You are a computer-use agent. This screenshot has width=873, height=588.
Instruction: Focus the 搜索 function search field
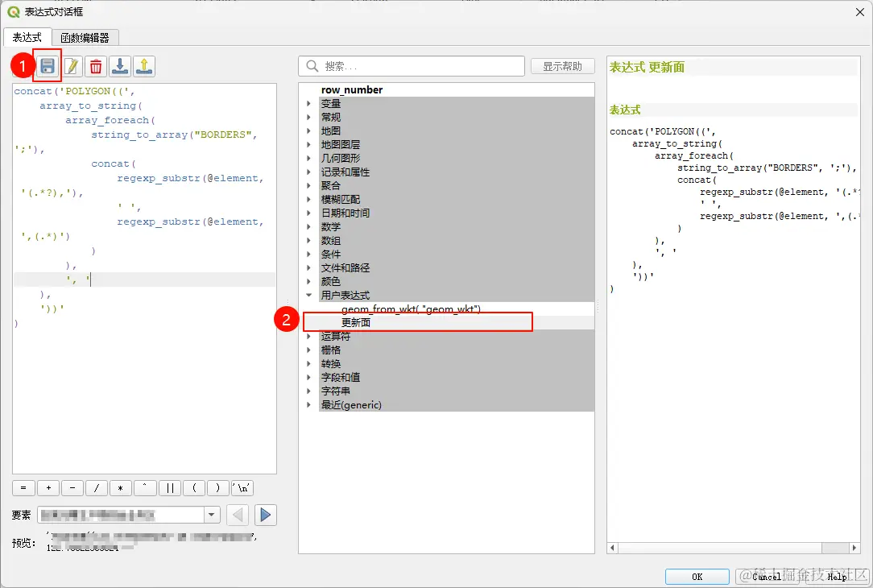(412, 66)
